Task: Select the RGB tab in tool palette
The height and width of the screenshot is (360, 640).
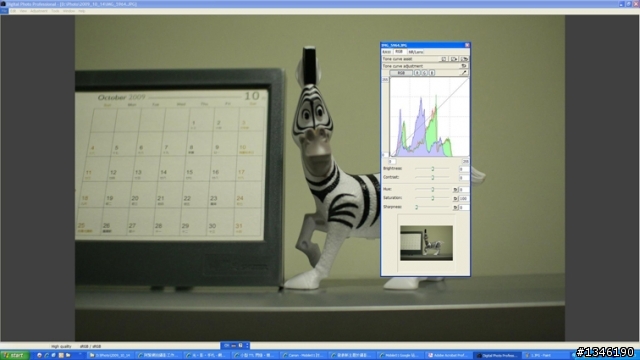Action: [399, 52]
